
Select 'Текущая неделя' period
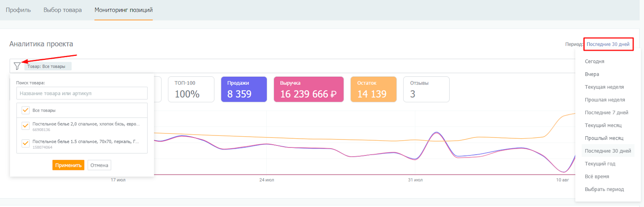(x=604, y=87)
